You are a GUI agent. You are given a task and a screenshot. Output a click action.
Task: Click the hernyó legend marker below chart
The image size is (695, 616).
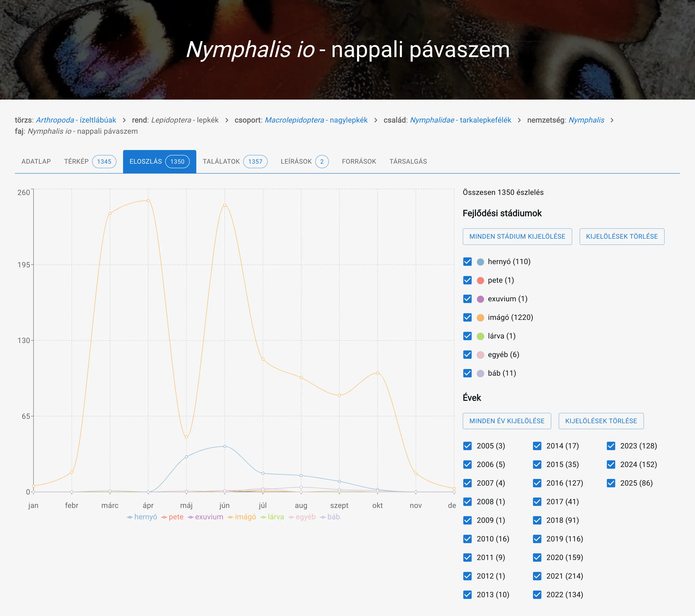point(129,517)
